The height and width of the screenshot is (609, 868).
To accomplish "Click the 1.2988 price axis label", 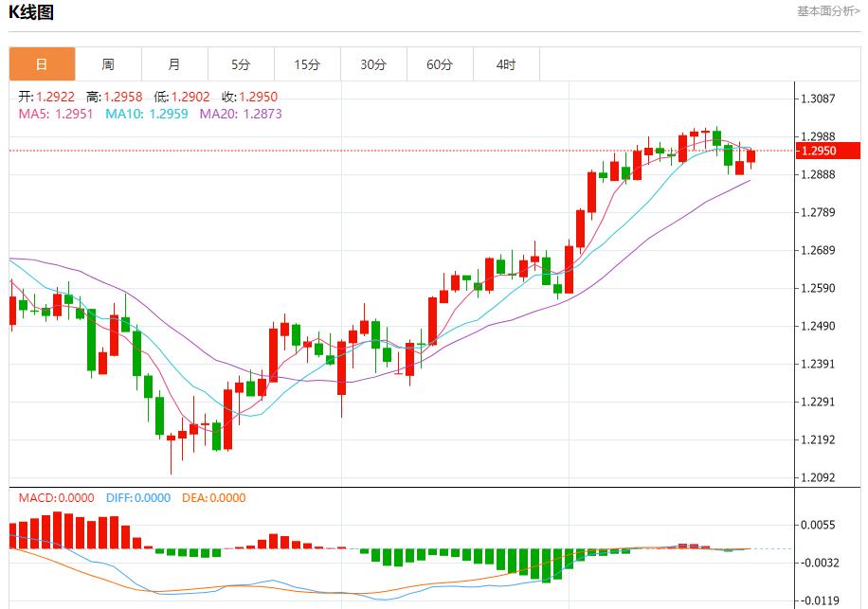I will click(x=818, y=136).
